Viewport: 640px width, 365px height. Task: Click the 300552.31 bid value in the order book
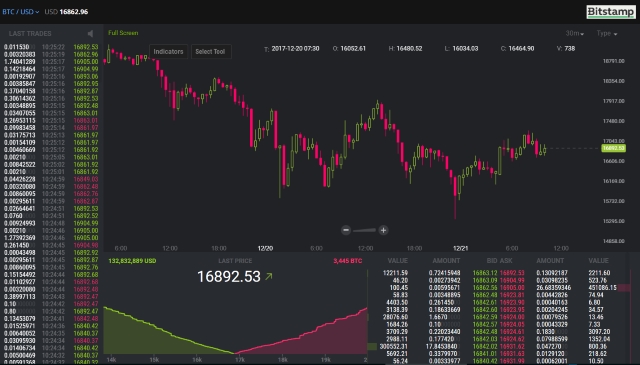393,346
